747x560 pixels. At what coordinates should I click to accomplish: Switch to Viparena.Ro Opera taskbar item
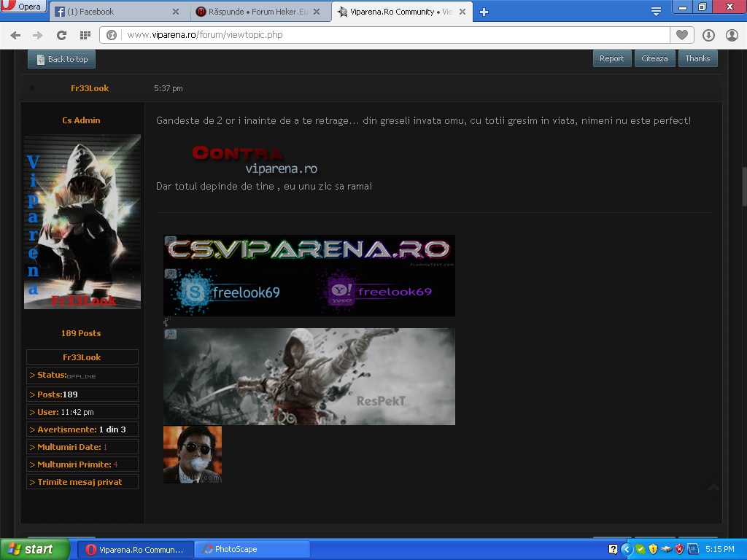[x=135, y=550]
